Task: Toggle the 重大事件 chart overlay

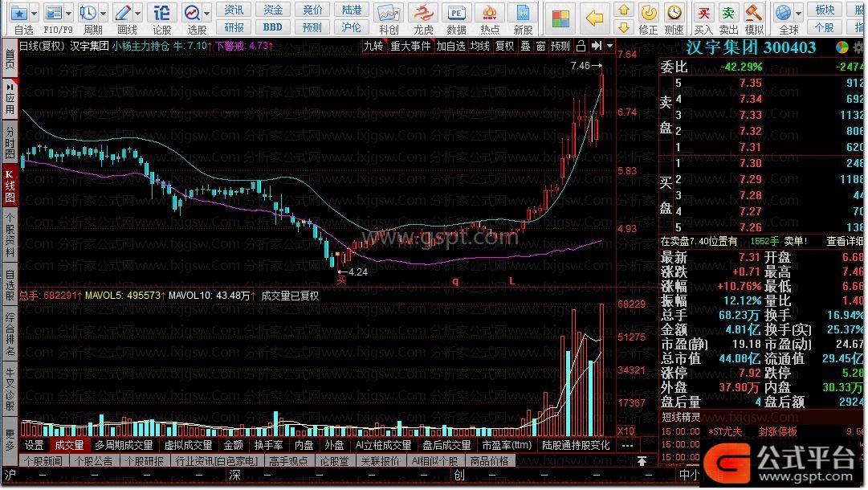Action: (x=410, y=46)
